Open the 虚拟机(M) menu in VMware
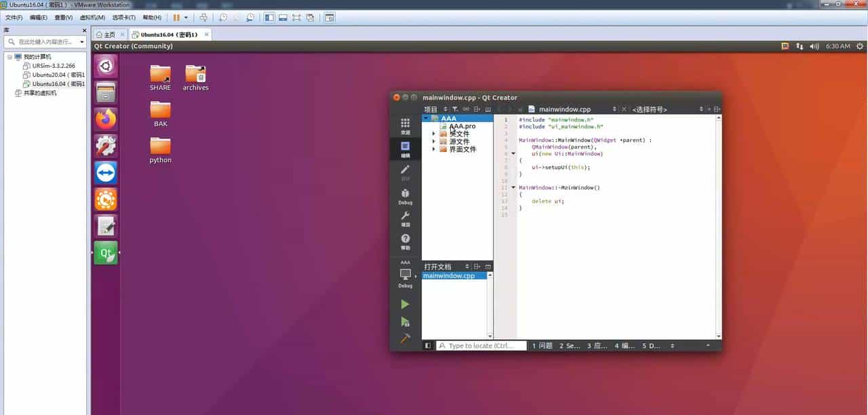 [92, 18]
